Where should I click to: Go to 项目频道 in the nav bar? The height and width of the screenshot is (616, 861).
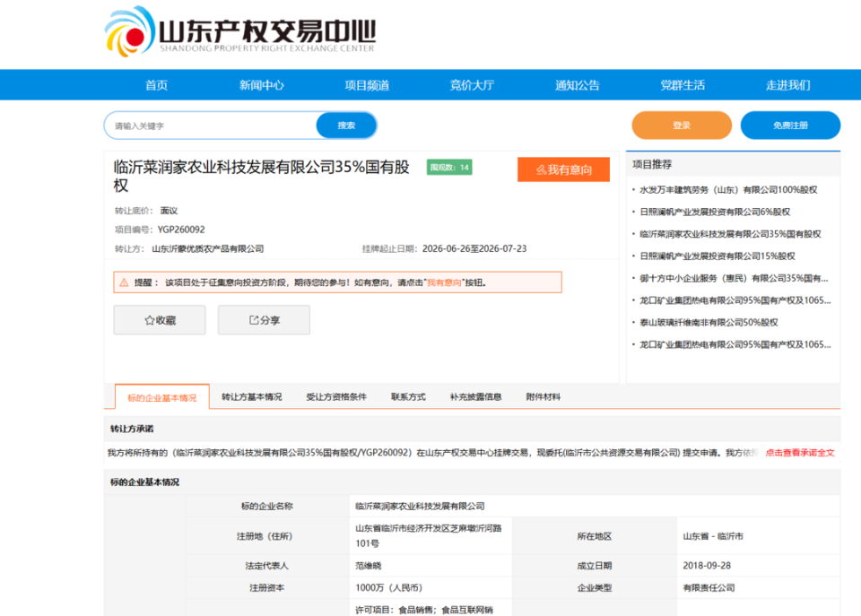(x=367, y=85)
